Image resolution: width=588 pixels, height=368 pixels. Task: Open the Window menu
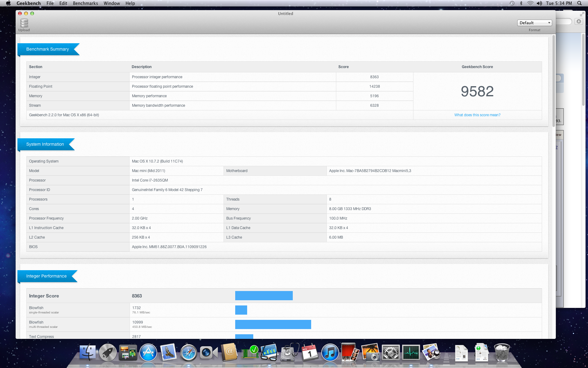point(112,3)
